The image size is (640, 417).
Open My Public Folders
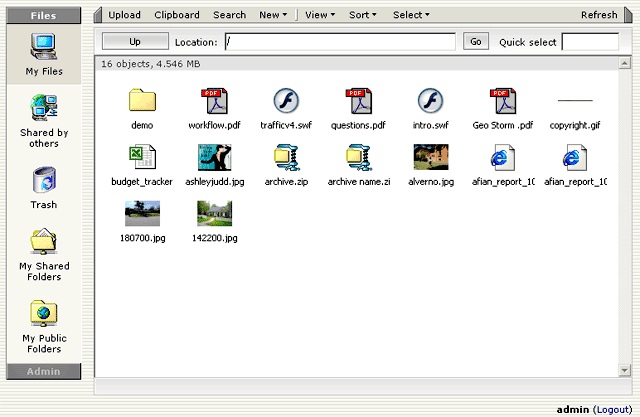pyautogui.click(x=44, y=327)
